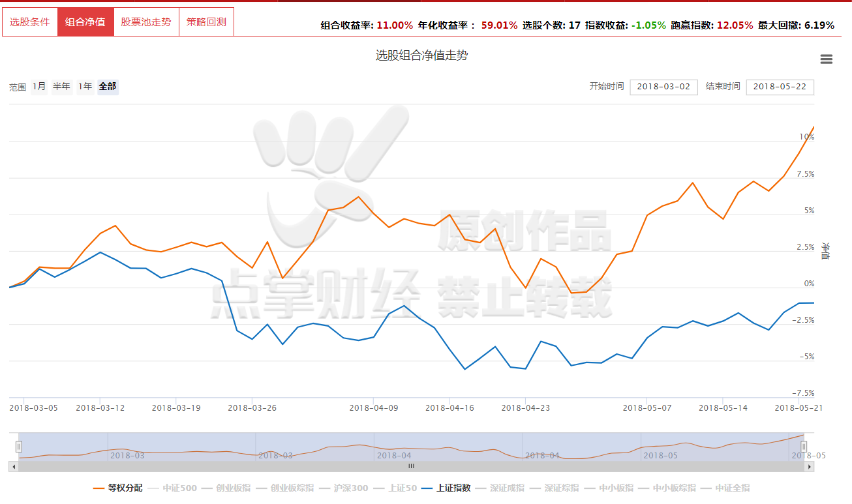Click the chart title 选股组合净值走势
The width and height of the screenshot is (852, 504).
421,55
